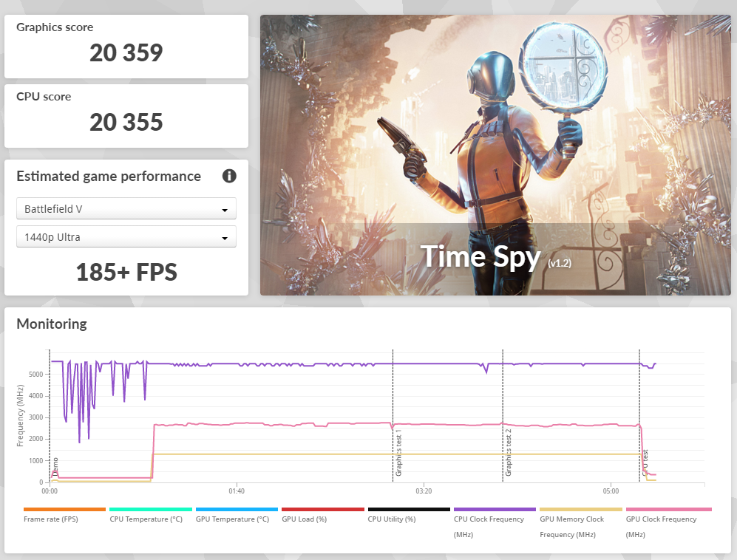Click the Graphics score label

click(x=55, y=27)
